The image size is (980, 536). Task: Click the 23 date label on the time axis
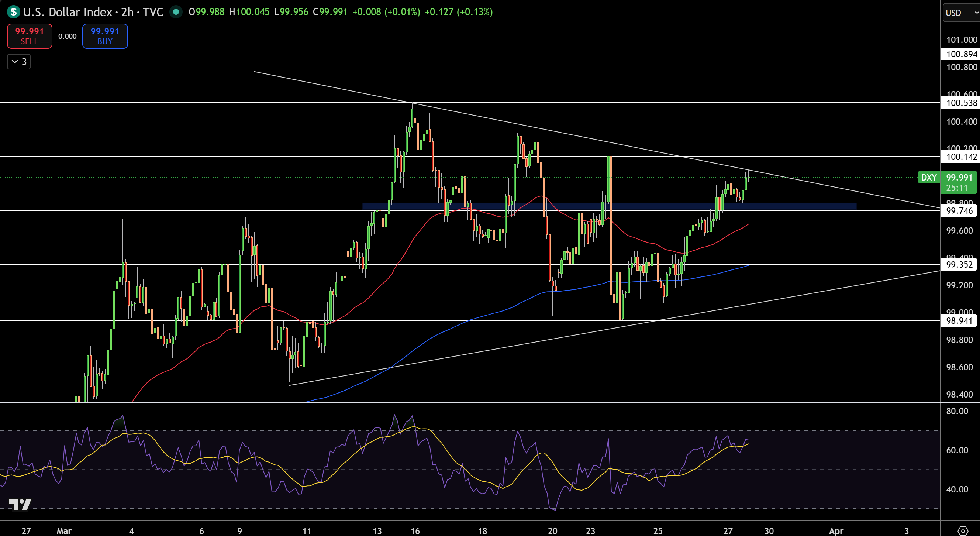click(590, 531)
